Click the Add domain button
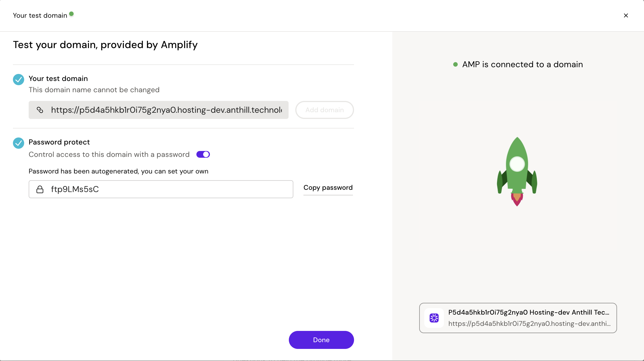The image size is (644, 361). tap(325, 110)
